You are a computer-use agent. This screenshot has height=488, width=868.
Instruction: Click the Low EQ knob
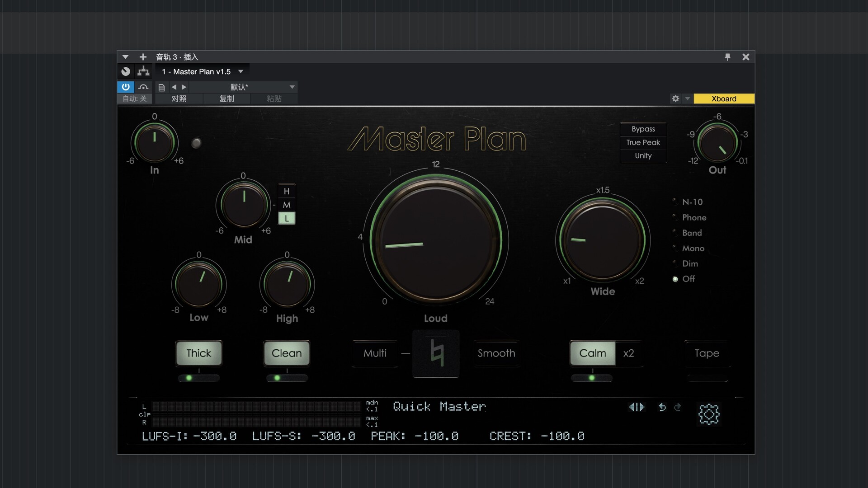(199, 285)
